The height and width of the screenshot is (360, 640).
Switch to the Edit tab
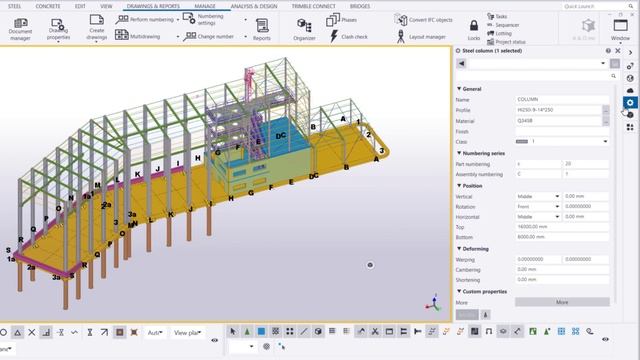point(80,6)
